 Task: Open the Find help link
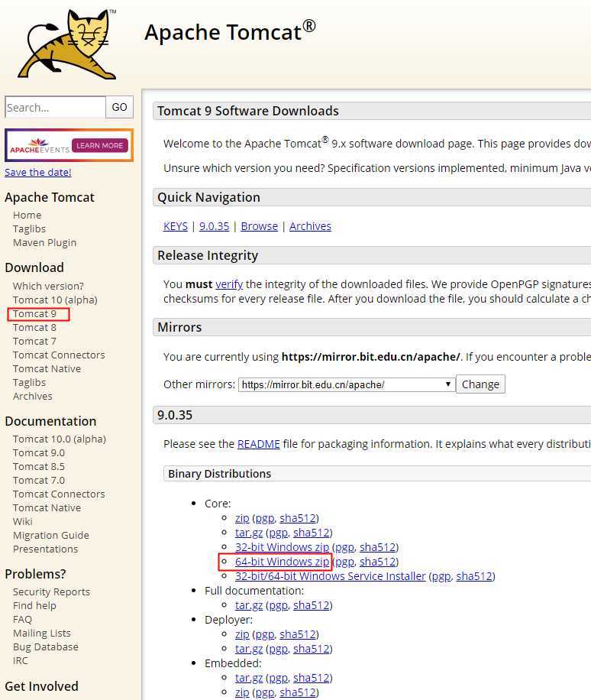(x=34, y=606)
